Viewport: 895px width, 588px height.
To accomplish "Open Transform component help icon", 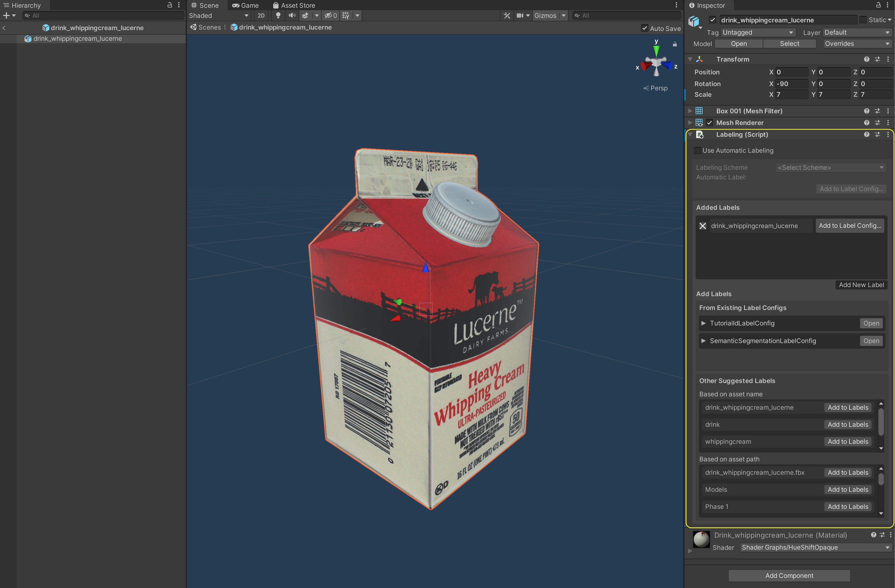I will click(x=866, y=59).
